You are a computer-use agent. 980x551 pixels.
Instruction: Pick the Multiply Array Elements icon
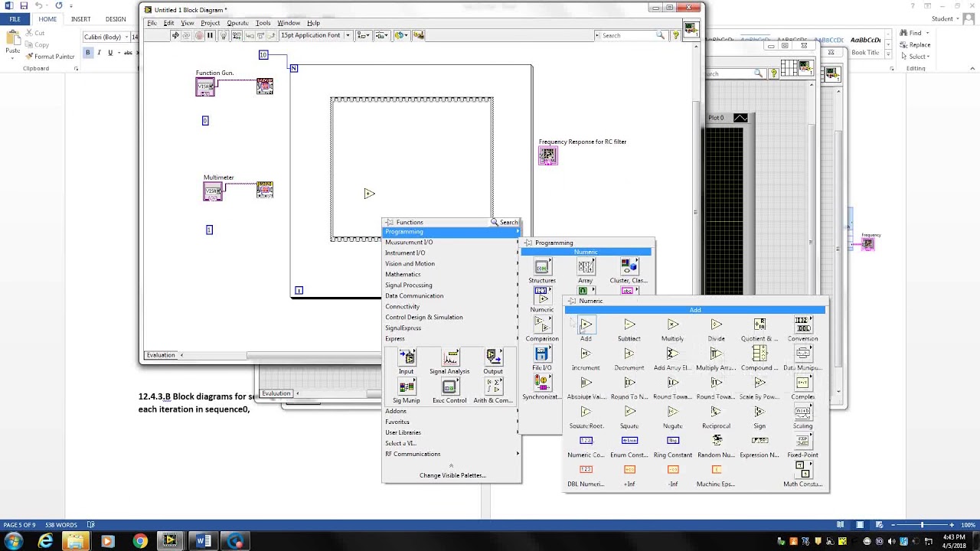point(717,354)
